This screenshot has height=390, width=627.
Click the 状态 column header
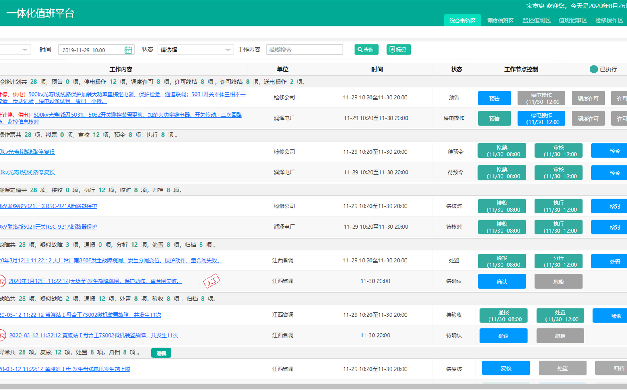[457, 69]
